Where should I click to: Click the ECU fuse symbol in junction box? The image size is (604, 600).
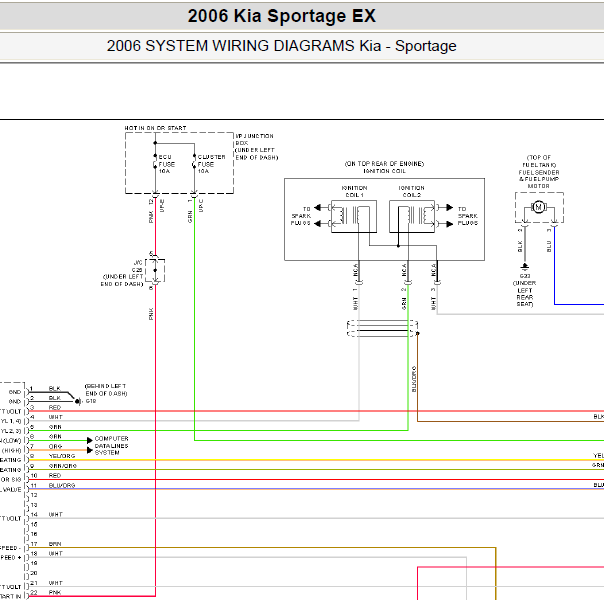pyautogui.click(x=155, y=162)
